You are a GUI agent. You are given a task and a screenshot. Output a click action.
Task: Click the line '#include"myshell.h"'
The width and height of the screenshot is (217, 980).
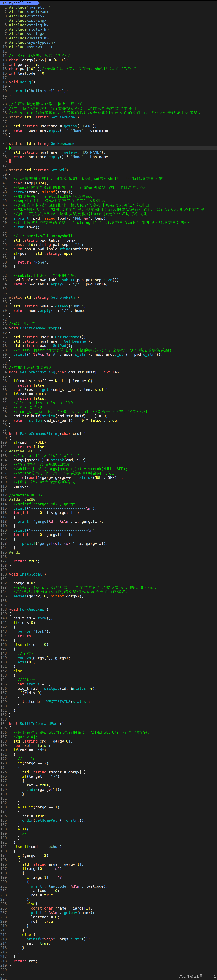pos(30,7)
